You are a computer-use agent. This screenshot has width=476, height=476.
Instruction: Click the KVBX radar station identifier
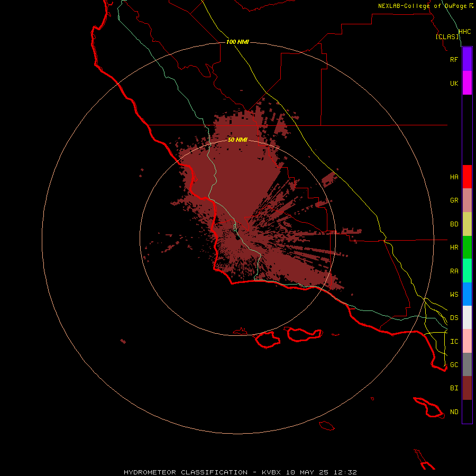[271, 472]
